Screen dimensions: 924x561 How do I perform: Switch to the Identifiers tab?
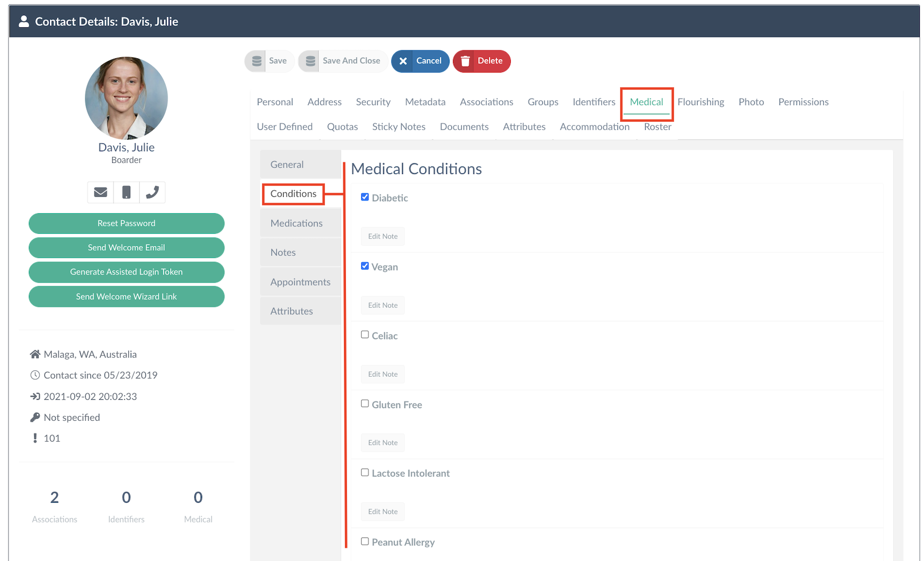pos(594,102)
